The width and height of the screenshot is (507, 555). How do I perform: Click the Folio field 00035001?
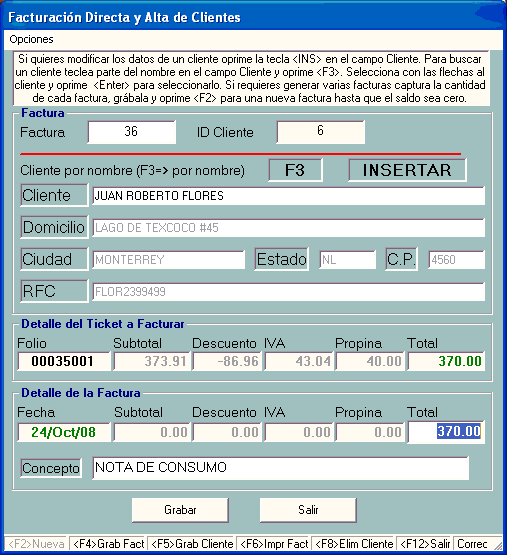click(64, 361)
